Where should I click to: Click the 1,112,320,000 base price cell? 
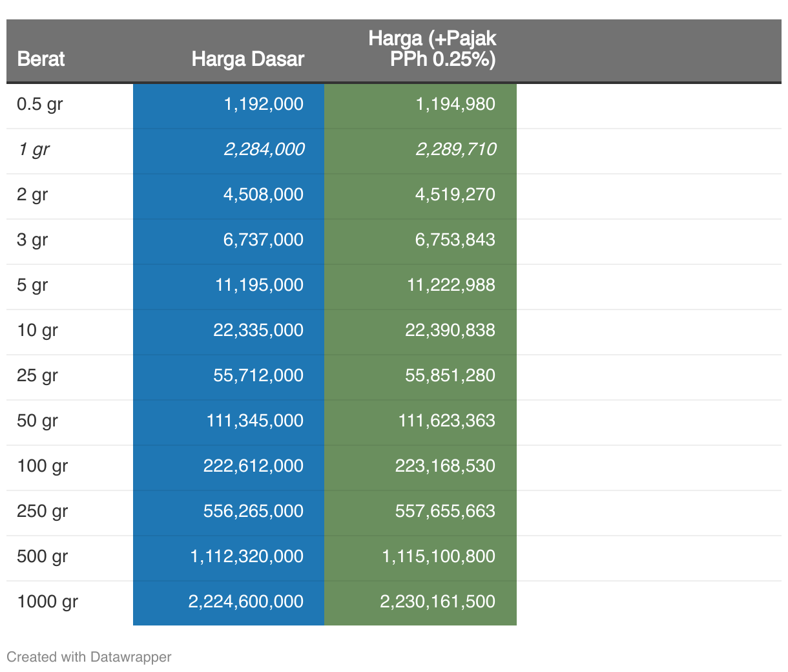tap(247, 556)
